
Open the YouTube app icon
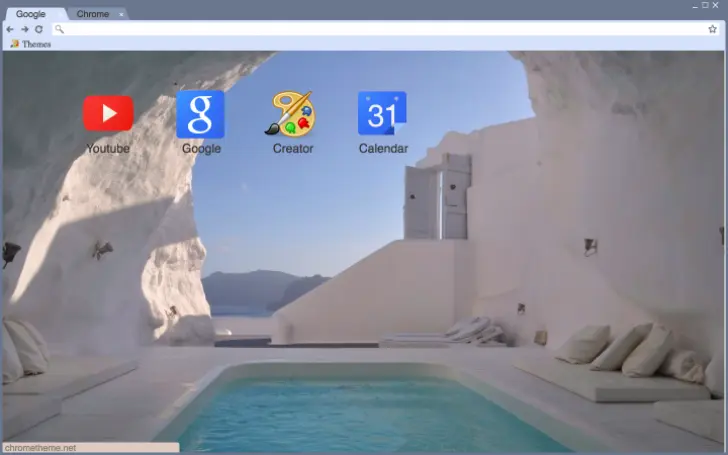click(108, 113)
